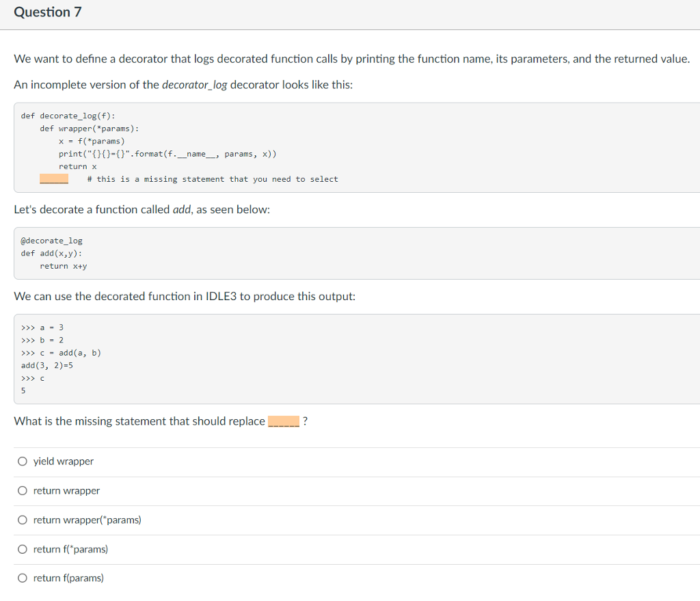Click the 'yield wrapper' answer label text
The height and width of the screenshot is (601, 700).
pyautogui.click(x=64, y=462)
